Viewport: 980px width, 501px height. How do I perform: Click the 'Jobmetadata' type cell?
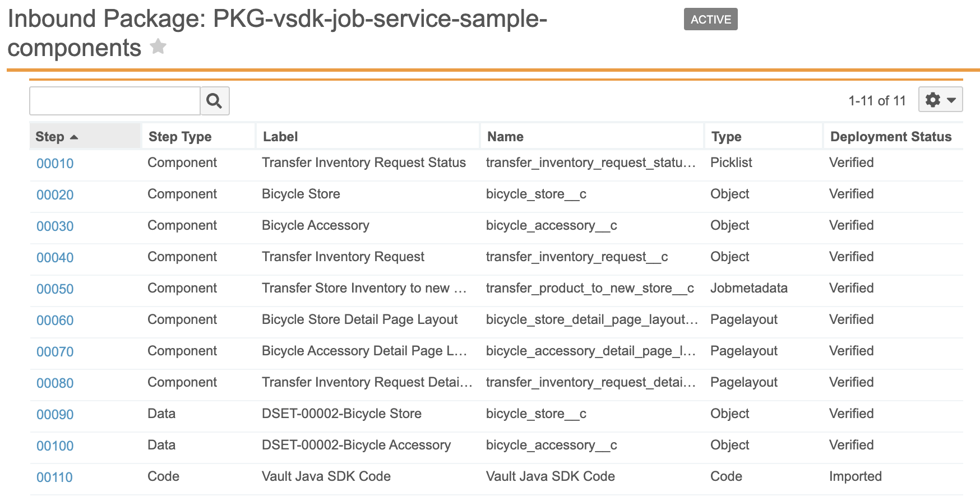point(749,288)
